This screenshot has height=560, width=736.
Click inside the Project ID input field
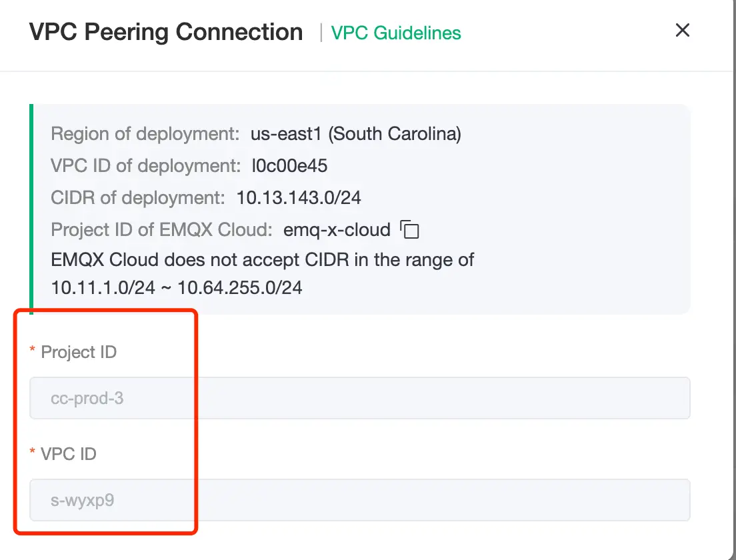[x=360, y=397]
